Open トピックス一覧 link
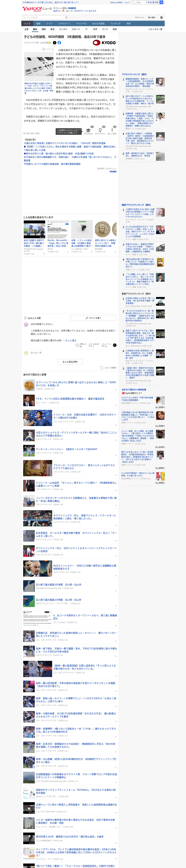186x868 pixels. [155, 29]
